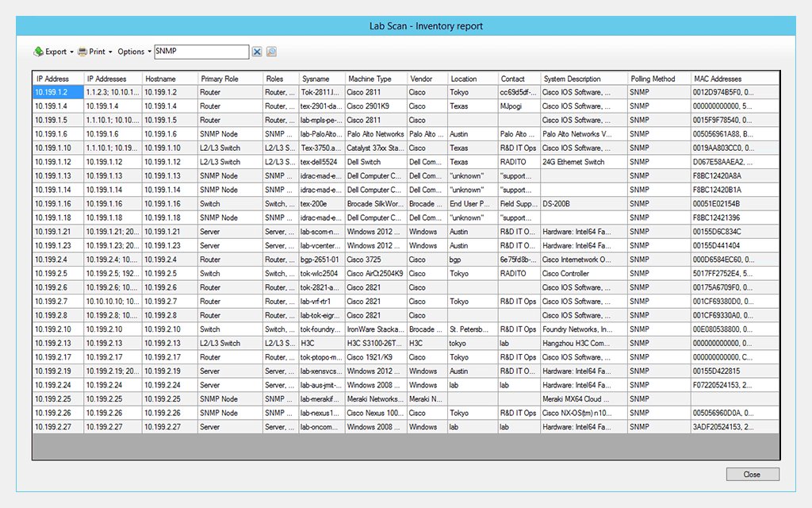Sort by Primary Role column header

(x=231, y=79)
